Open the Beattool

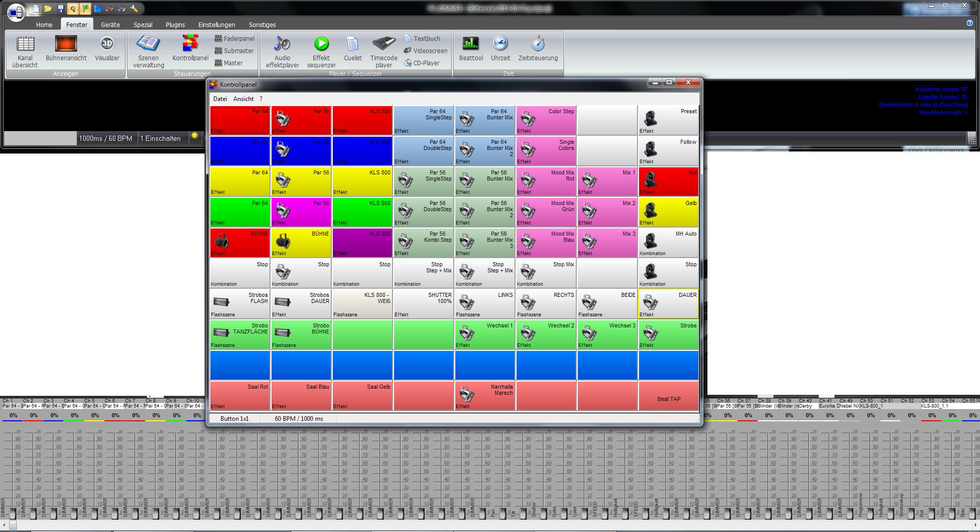point(471,48)
